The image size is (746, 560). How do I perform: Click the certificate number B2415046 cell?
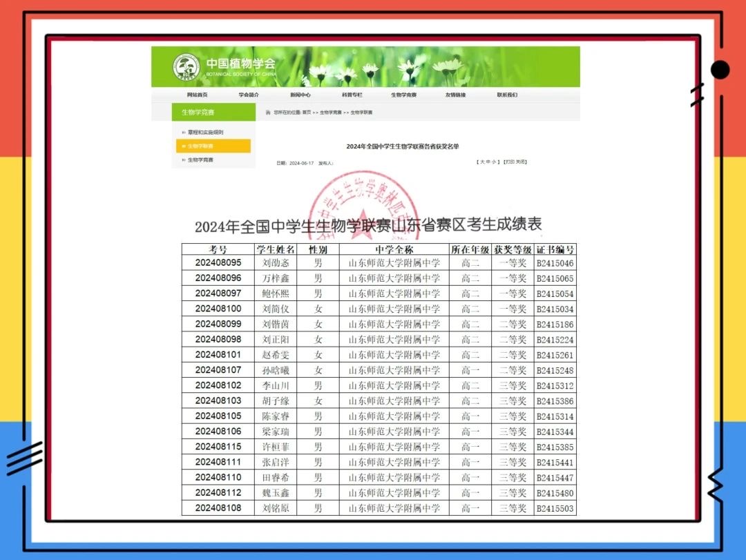click(555, 263)
